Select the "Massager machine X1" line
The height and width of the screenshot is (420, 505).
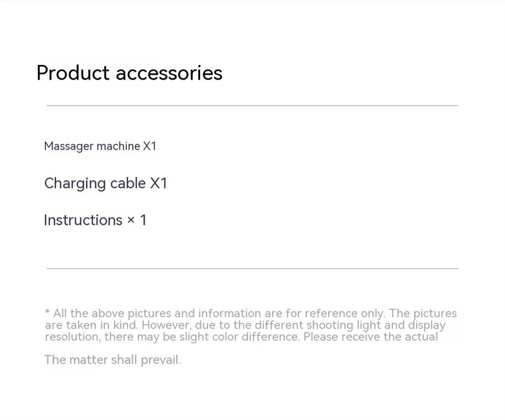click(100, 147)
